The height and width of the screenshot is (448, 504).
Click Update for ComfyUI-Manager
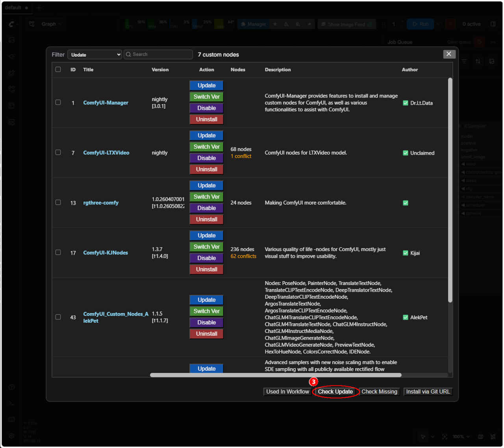pos(206,85)
